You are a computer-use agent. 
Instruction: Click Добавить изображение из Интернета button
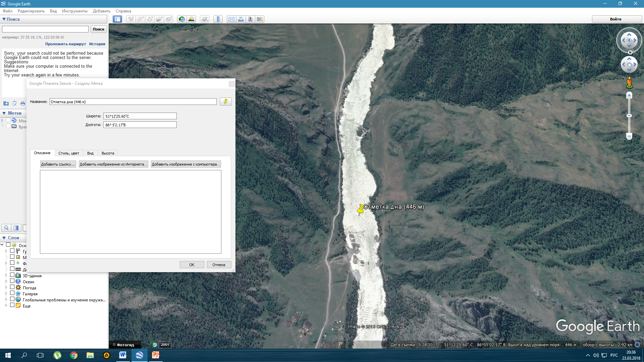pos(113,164)
